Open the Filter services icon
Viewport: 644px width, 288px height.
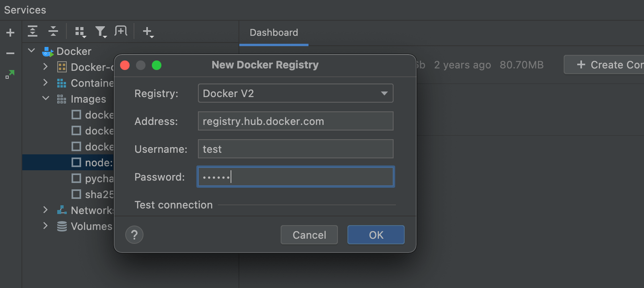[101, 31]
